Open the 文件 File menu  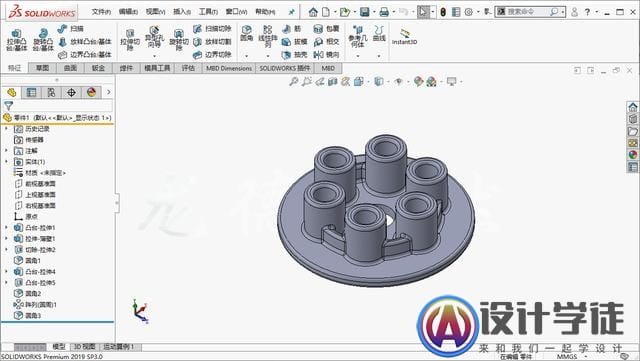(x=101, y=12)
